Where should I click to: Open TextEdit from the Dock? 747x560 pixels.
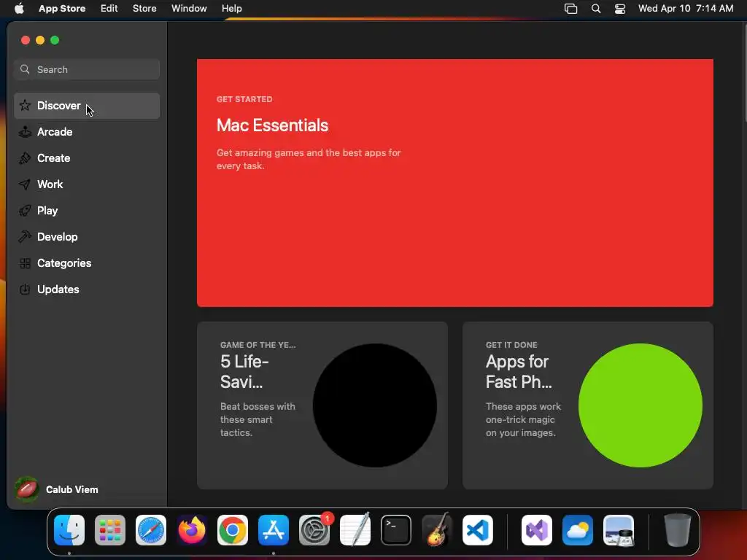pos(355,530)
